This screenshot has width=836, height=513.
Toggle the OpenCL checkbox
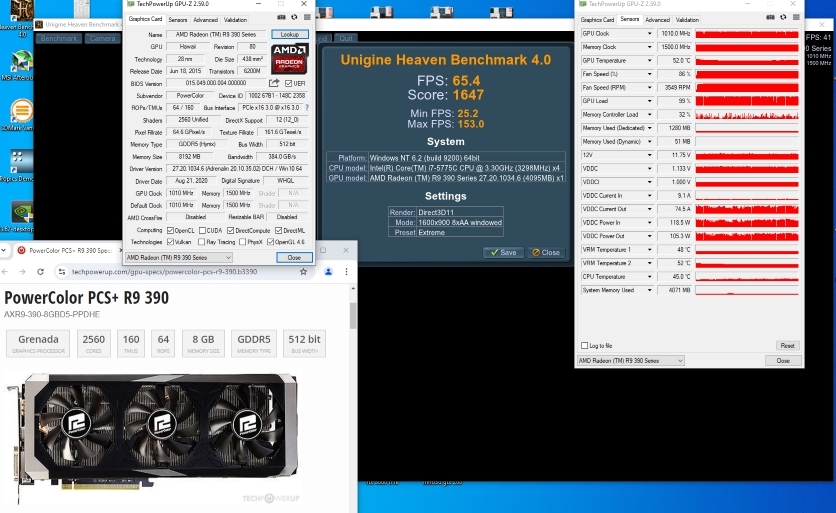click(x=171, y=230)
